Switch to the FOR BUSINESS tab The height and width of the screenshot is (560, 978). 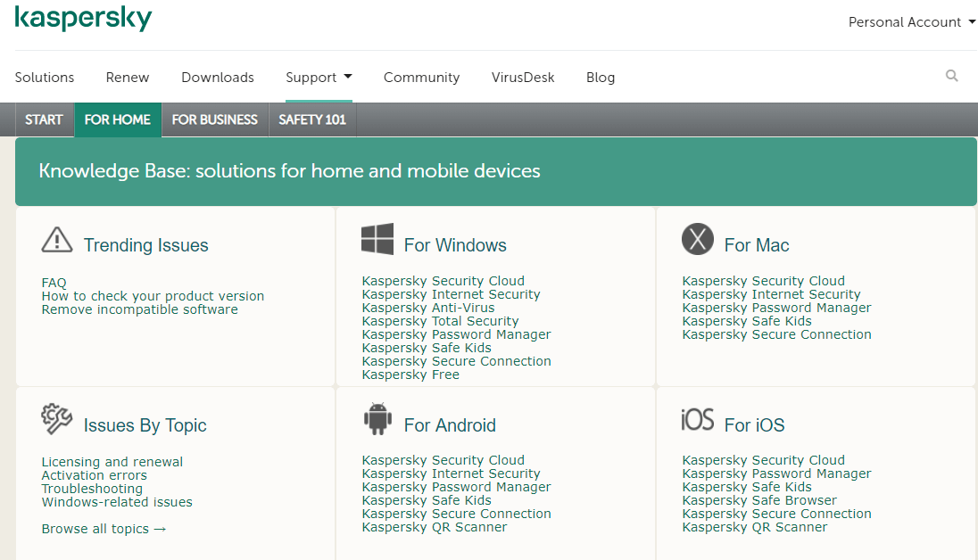(214, 119)
